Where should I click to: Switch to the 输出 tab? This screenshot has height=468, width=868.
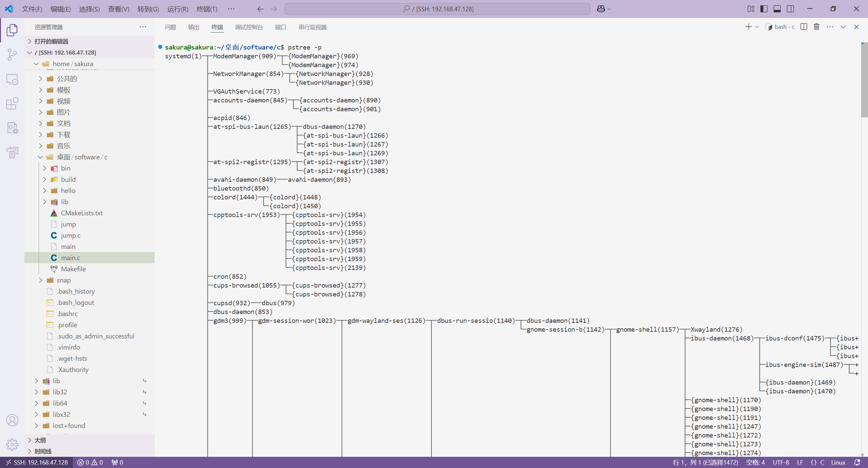click(x=194, y=27)
